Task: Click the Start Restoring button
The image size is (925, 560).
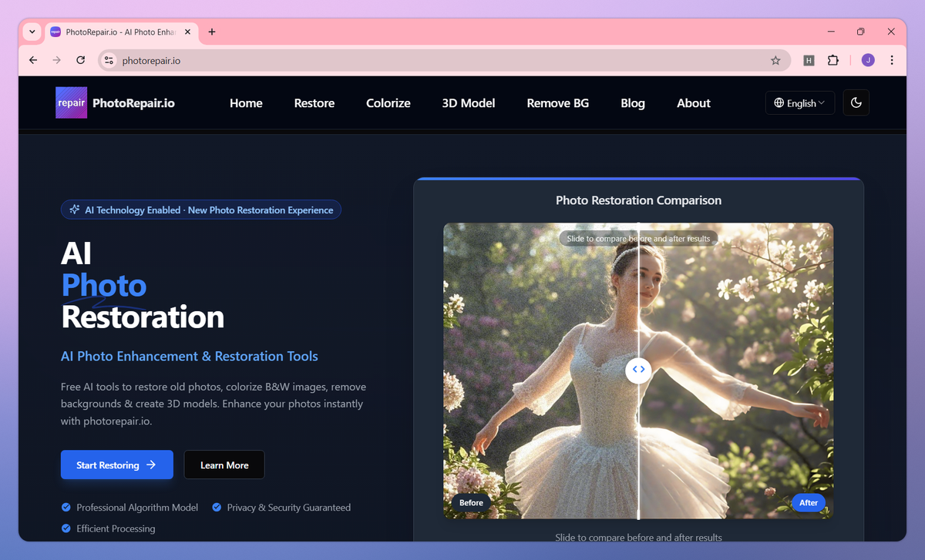Action: (x=117, y=464)
